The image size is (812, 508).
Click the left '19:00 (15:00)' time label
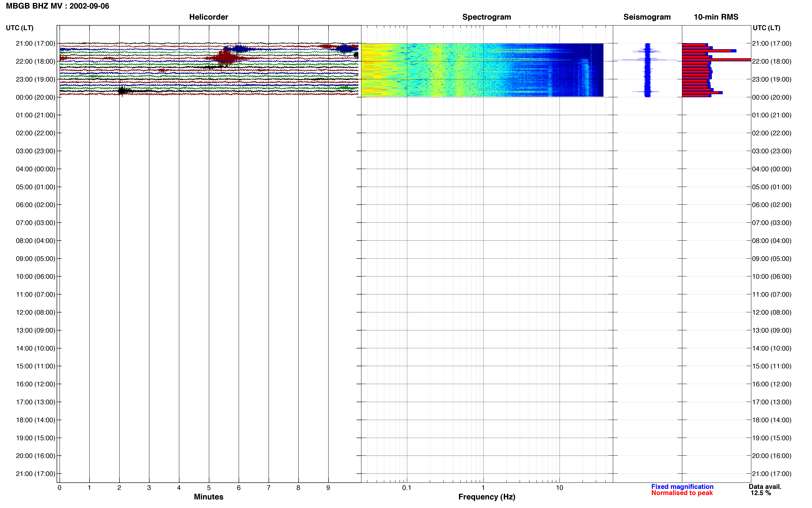coord(35,438)
